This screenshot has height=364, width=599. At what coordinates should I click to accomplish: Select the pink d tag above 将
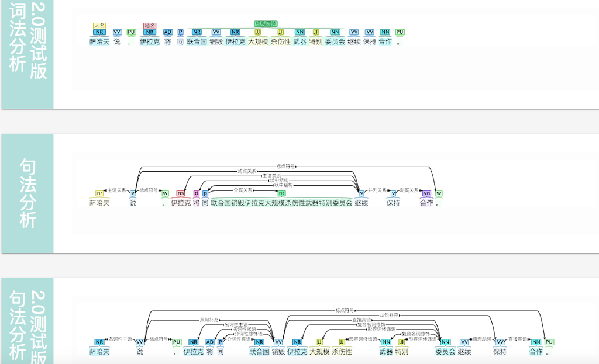click(197, 193)
